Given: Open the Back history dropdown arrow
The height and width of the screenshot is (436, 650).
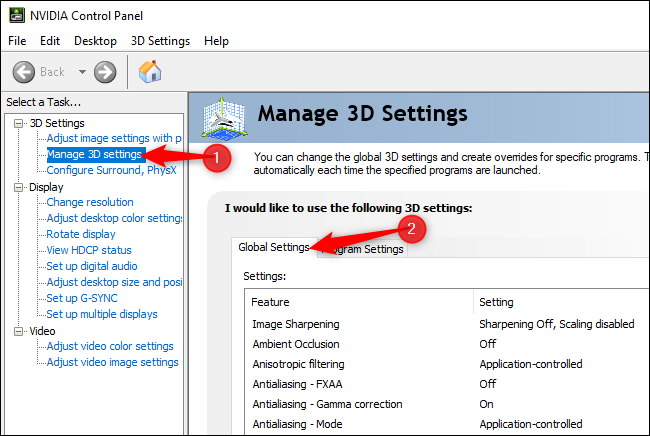Looking at the screenshot, I should coord(81,72).
